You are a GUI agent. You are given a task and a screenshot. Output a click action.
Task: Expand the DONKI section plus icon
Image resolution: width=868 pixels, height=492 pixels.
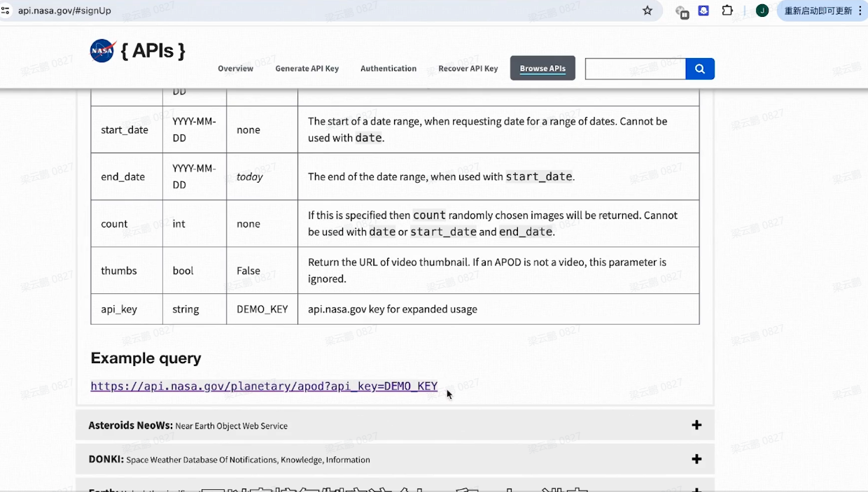pos(696,459)
